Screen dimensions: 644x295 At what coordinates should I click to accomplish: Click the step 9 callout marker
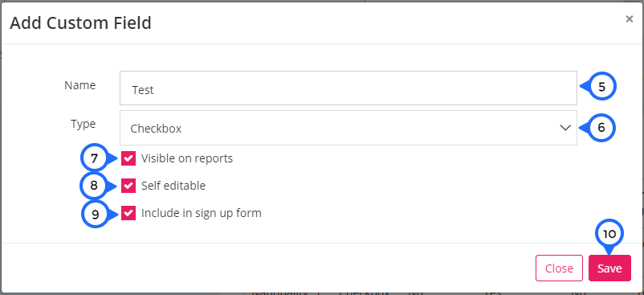coord(96,214)
